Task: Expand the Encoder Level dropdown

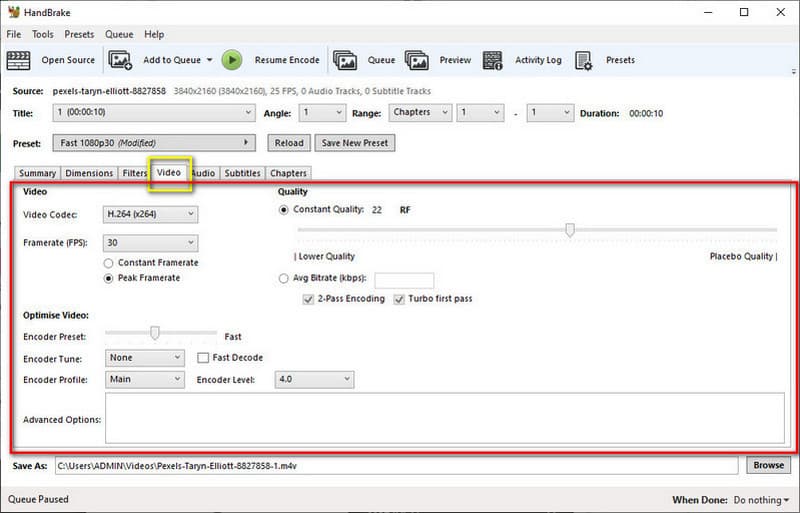Action: pyautogui.click(x=314, y=380)
